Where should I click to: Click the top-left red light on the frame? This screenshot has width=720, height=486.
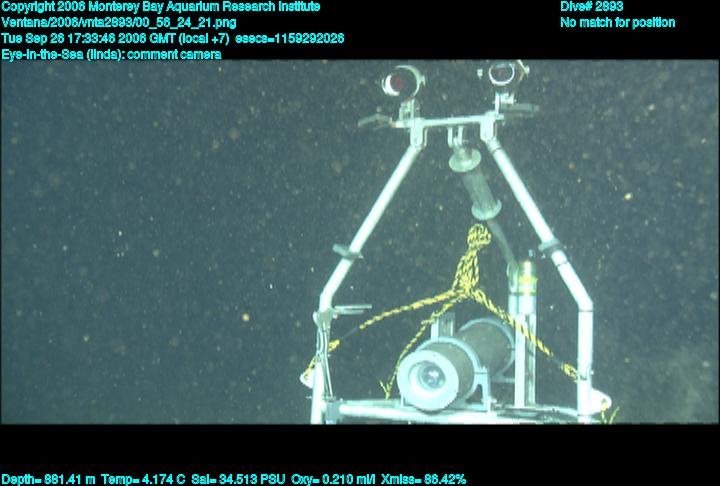click(400, 82)
